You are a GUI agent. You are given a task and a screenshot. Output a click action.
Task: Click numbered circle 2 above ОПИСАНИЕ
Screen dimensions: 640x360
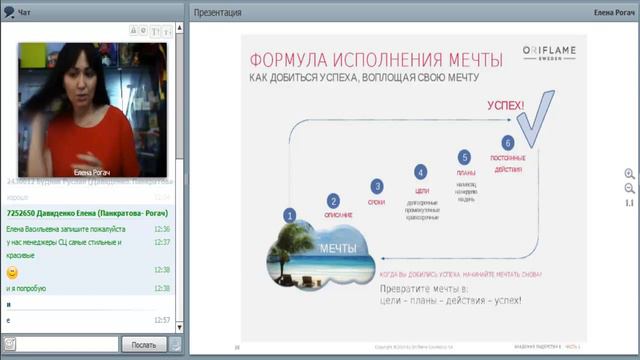[333, 201]
